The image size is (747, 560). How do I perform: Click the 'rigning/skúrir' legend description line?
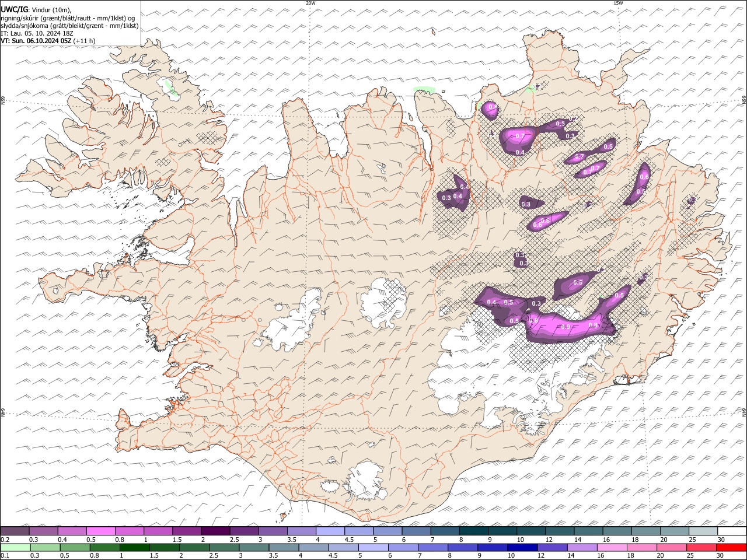(x=68, y=18)
